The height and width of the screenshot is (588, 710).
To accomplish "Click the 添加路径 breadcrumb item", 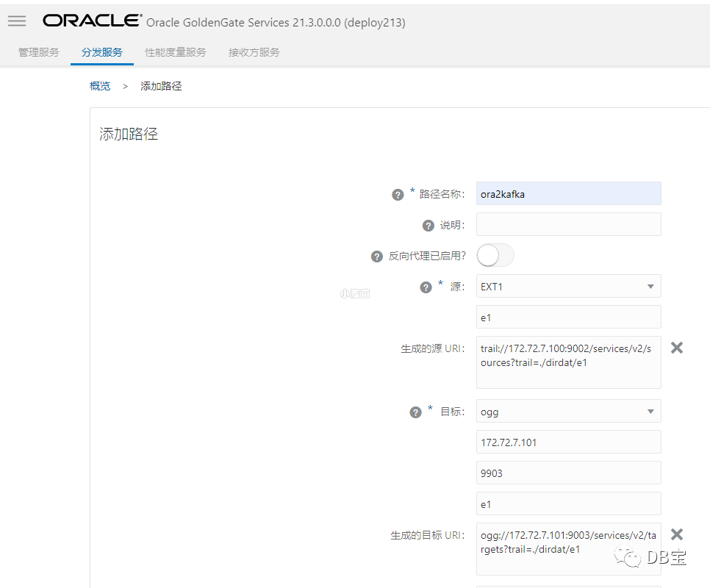I will pos(161,86).
